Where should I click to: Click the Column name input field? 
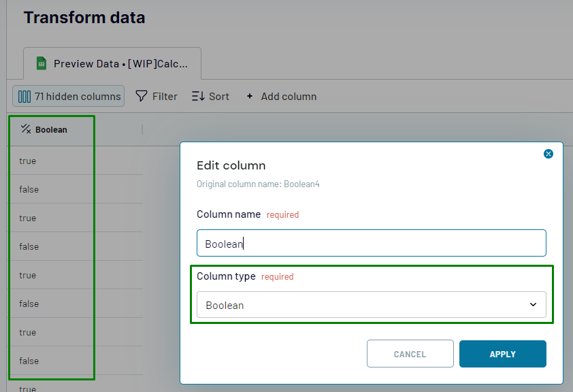pos(371,243)
